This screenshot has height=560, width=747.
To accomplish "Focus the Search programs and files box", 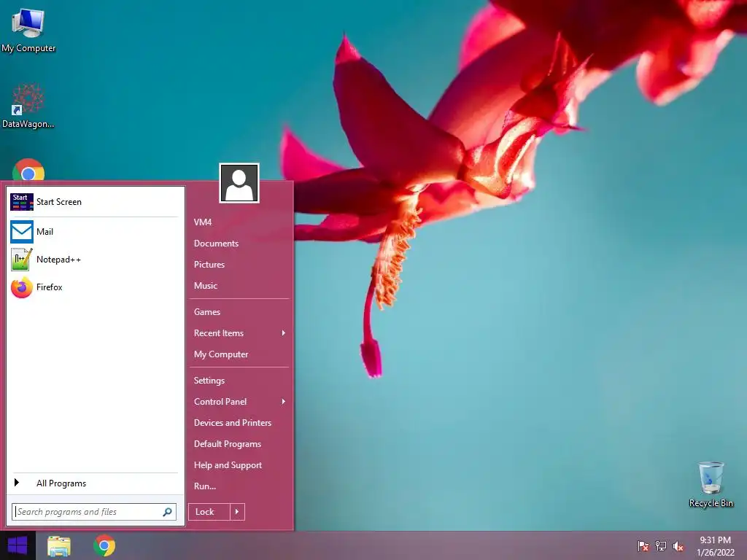I will (94, 512).
